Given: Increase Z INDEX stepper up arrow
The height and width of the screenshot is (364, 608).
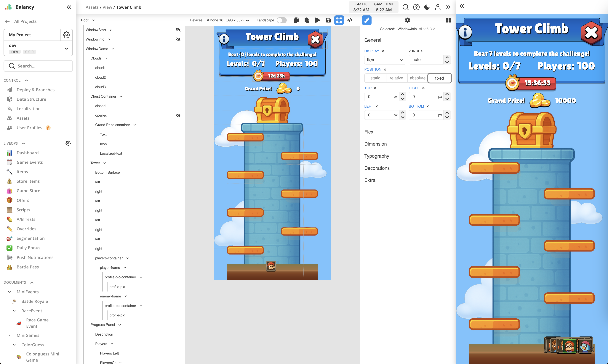Looking at the screenshot, I should tap(447, 57).
